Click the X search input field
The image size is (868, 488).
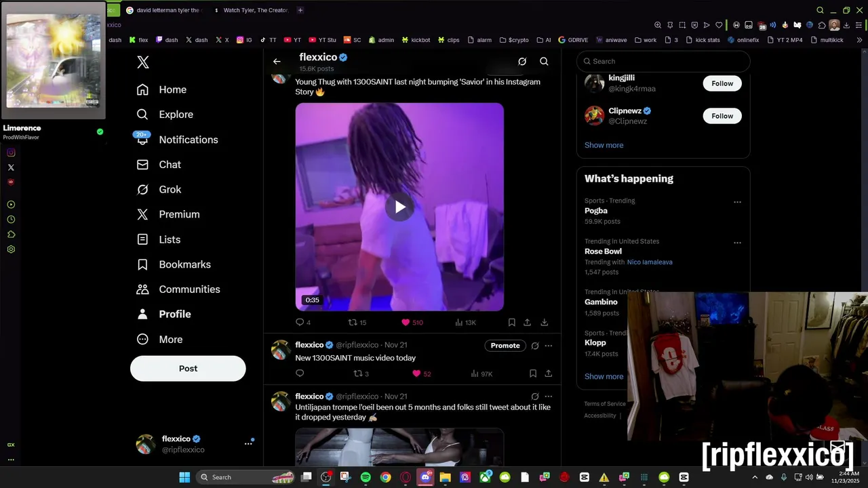[x=663, y=61]
